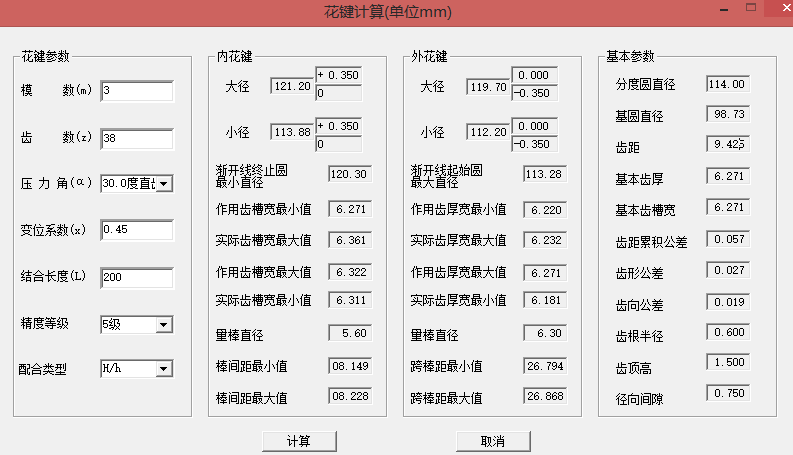Viewport: 793px width, 455px height.
Task: Select 作用齿槽宽最大值 value 6.322
Action: 350,272
